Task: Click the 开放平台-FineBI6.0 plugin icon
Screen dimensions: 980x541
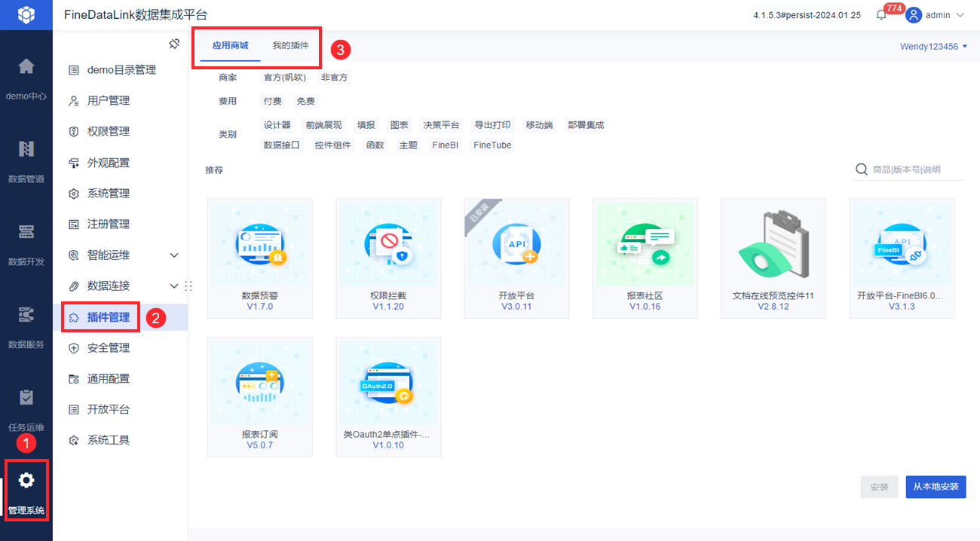Action: [902, 243]
